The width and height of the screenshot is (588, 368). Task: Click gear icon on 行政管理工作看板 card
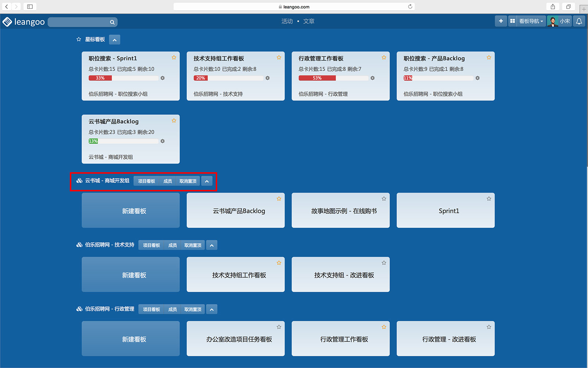(372, 78)
